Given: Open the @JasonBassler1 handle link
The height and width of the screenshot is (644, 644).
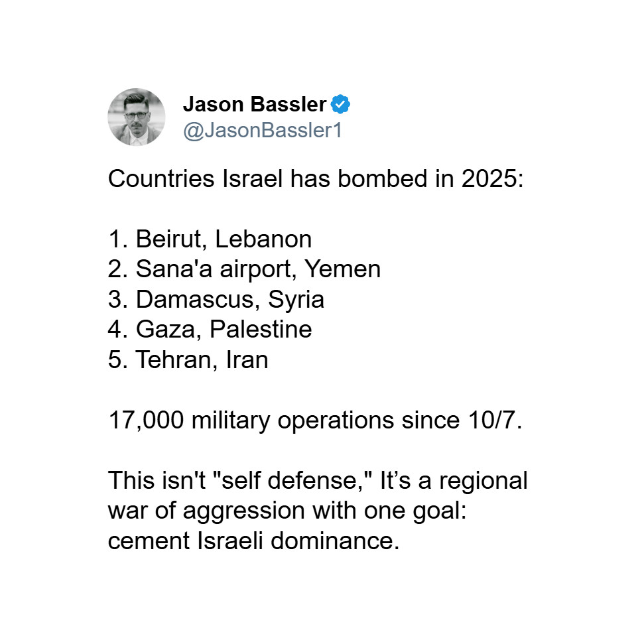Looking at the screenshot, I should click(263, 131).
